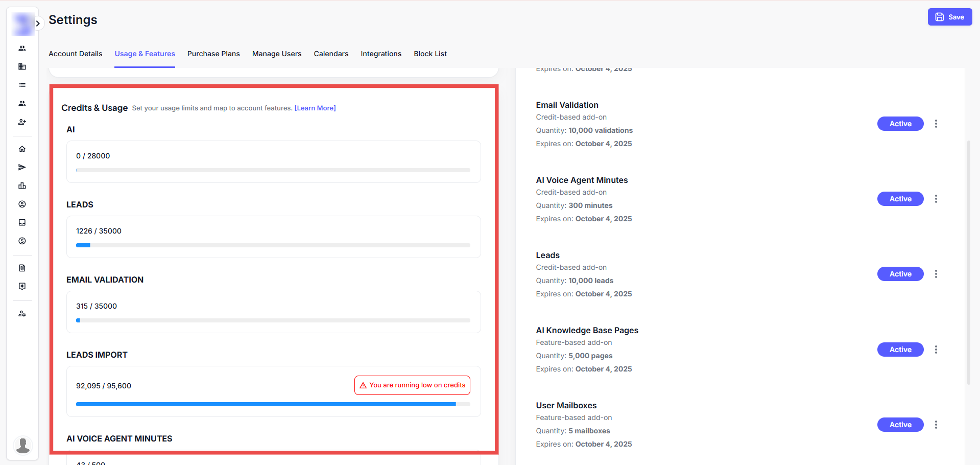
Task: Switch to the Purchase Plans tab
Action: click(x=213, y=54)
